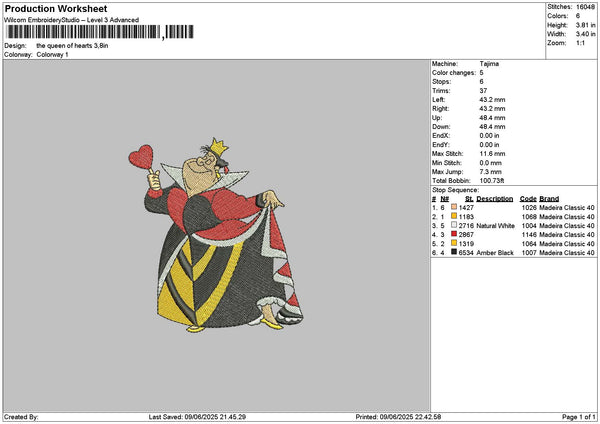600x424 pixels.
Task: Click 'Wilcom EmbroideryStudio – Level 3 Advanced' text
Action: 72,20
